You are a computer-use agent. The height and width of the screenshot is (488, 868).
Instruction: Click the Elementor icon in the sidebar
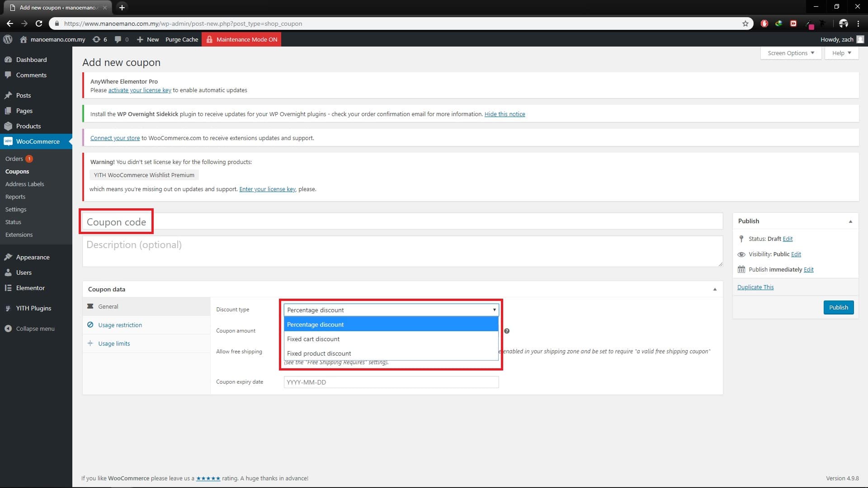pyautogui.click(x=8, y=288)
